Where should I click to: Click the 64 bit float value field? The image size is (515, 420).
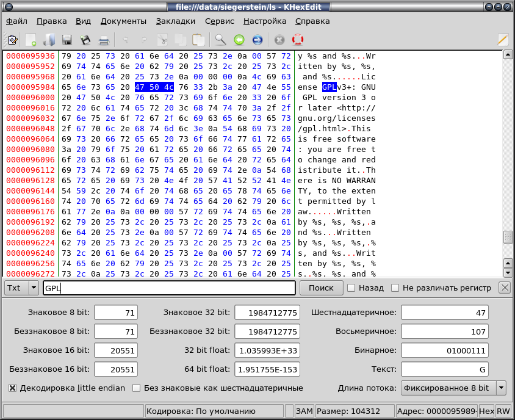click(267, 369)
